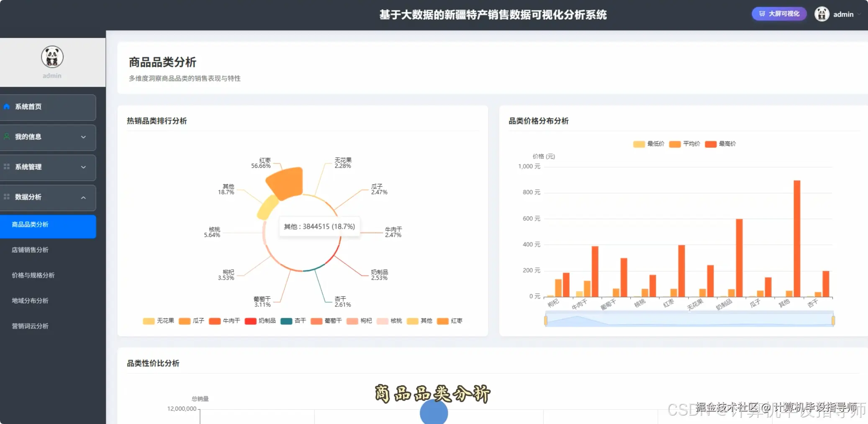Open 店铺销售分析 page

tap(30, 250)
